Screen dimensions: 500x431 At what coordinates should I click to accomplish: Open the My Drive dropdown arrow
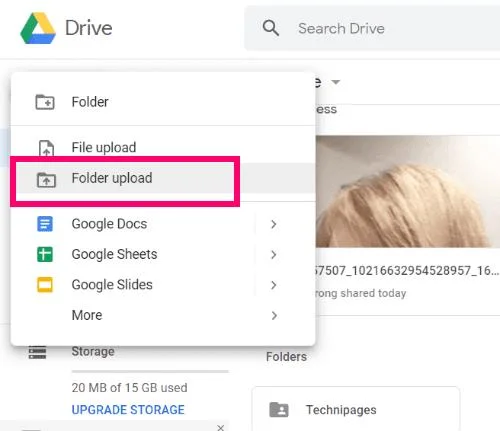[x=336, y=82]
